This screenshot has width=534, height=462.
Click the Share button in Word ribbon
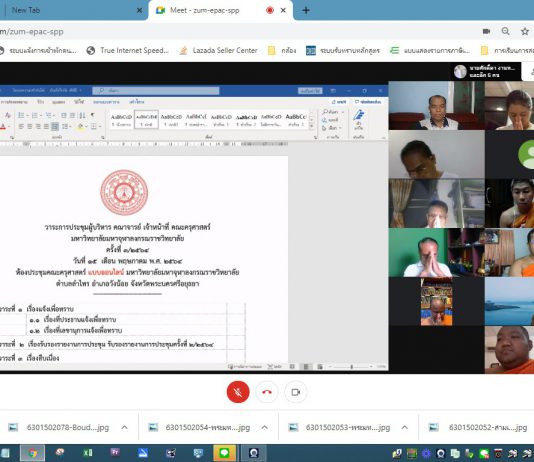coord(339,101)
